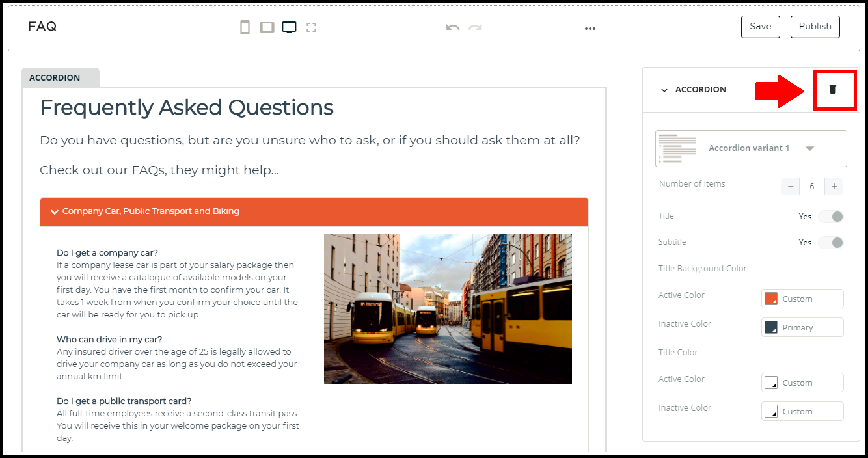Increase the number of items
868x458 pixels.
[834, 187]
